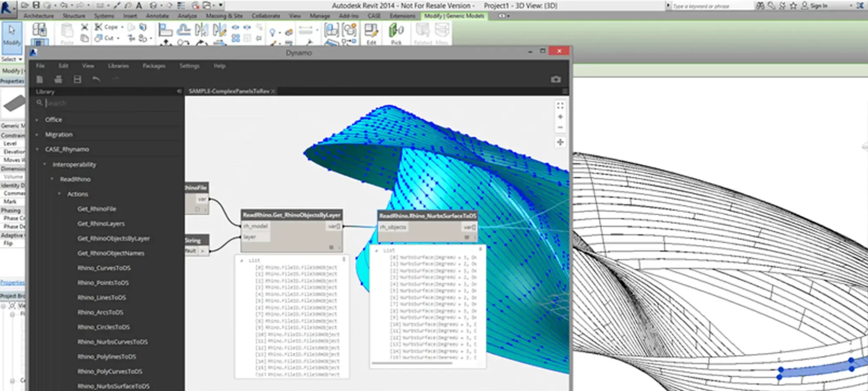868x391 pixels.
Task: Click horizontal scrollbar in NurbsSurface preview list
Action: point(412,363)
